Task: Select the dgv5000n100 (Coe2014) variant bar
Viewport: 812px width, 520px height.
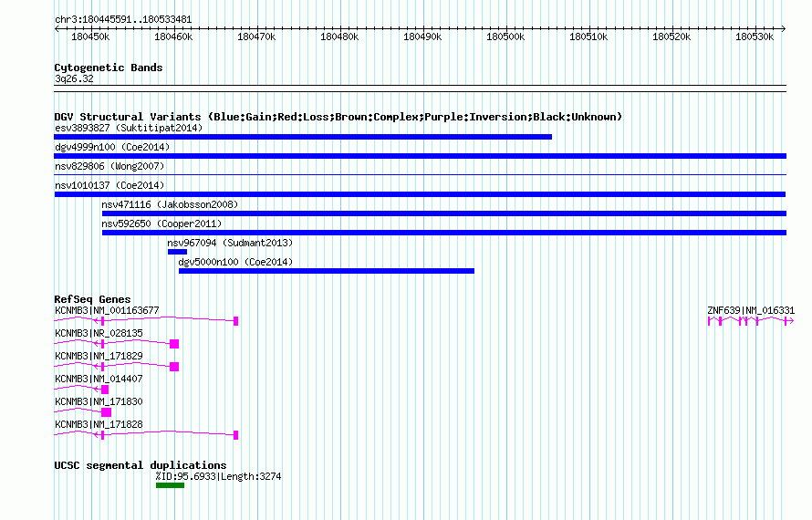Action: [327, 271]
